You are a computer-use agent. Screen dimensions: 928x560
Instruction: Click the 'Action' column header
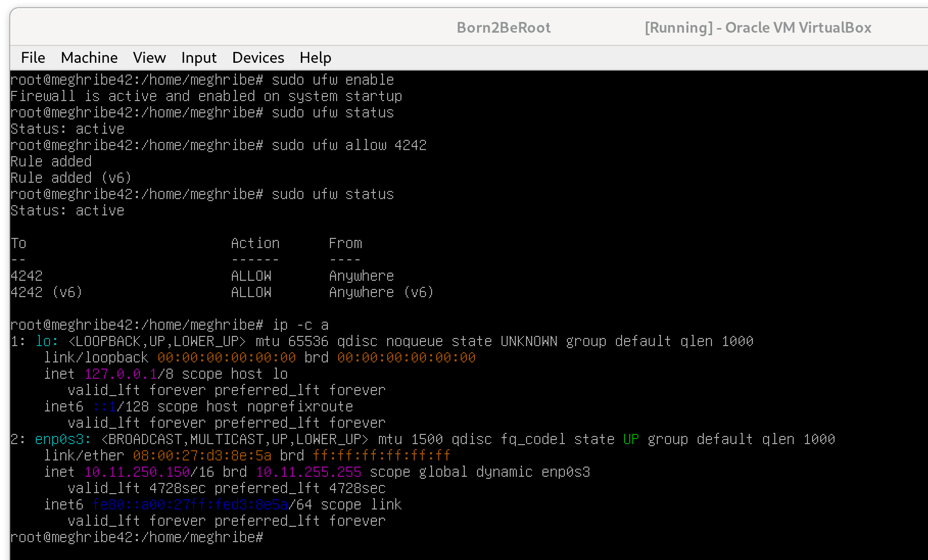coord(255,244)
